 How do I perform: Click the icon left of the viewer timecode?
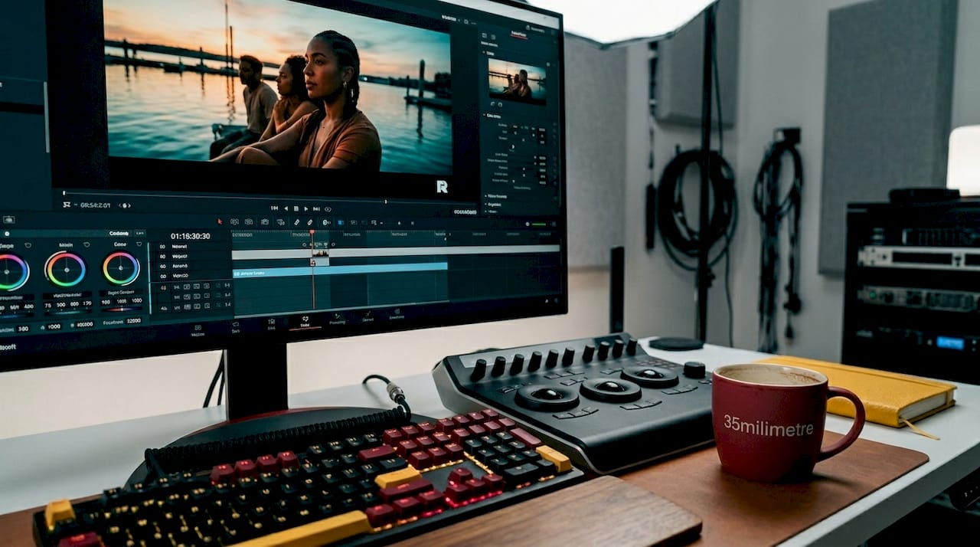[x=67, y=205]
